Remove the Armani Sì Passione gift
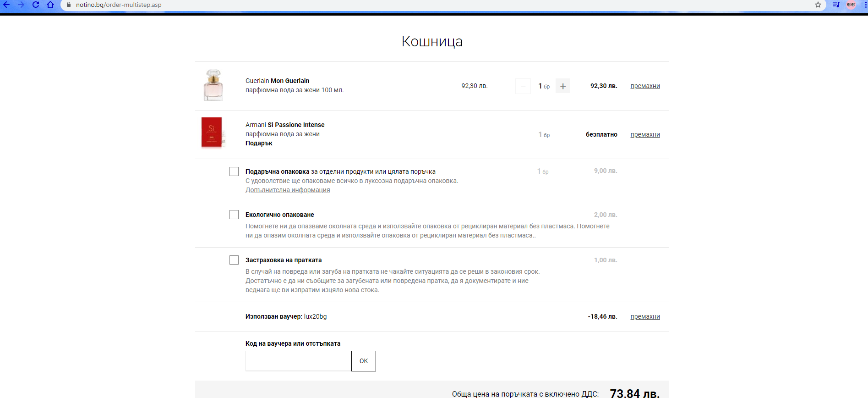Viewport: 868px width, 398px height. [x=645, y=134]
